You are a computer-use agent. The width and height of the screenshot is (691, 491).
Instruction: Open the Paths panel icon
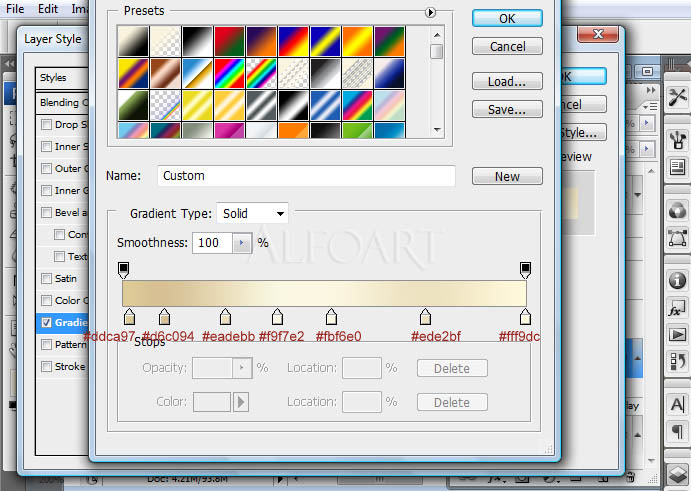677,238
